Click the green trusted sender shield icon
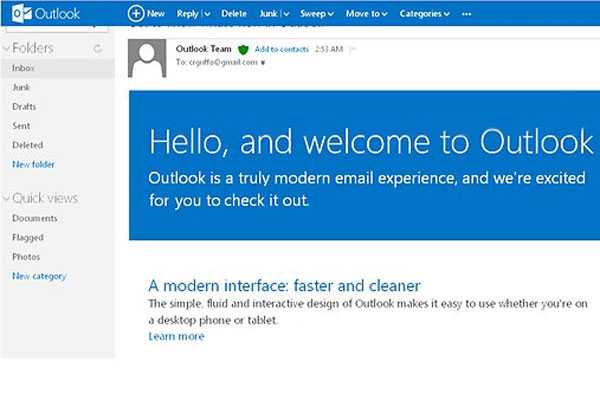 pos(243,49)
